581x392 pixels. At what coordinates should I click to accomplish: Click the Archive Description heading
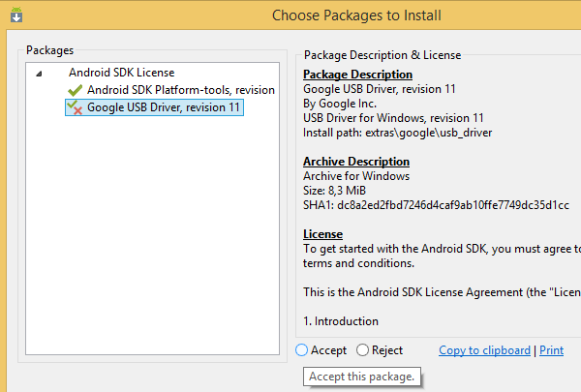pyautogui.click(x=356, y=162)
